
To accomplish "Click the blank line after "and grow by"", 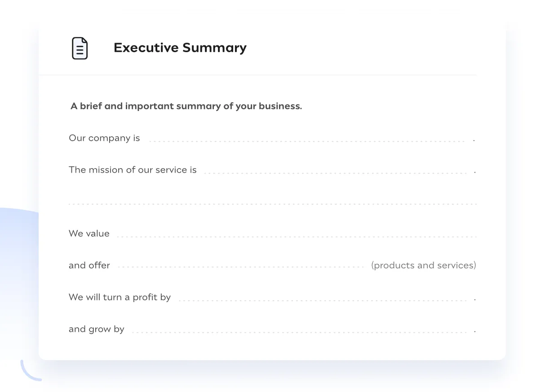I will [299, 331].
